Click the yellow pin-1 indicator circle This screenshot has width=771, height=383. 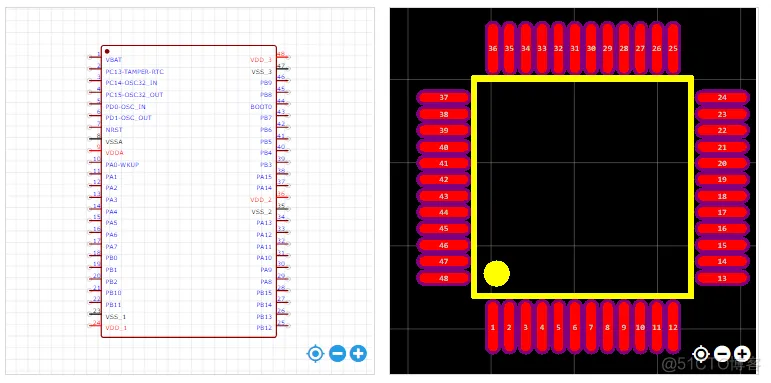(497, 273)
